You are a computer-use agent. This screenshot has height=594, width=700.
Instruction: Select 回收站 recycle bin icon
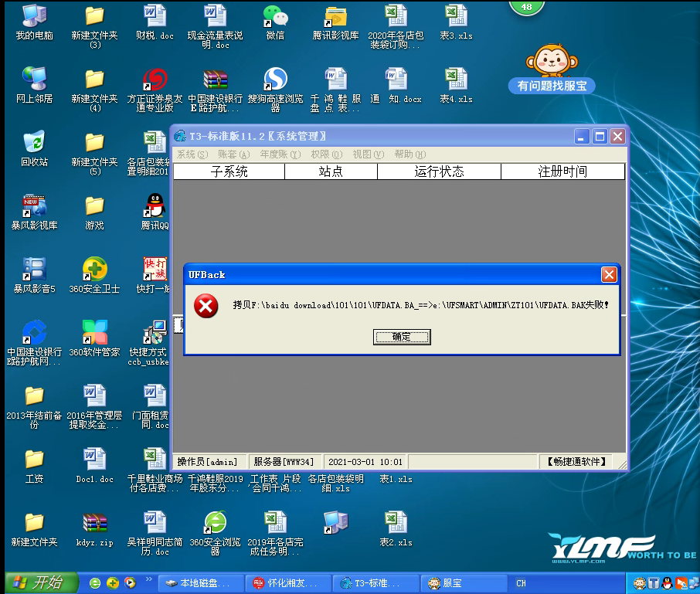pos(34,148)
